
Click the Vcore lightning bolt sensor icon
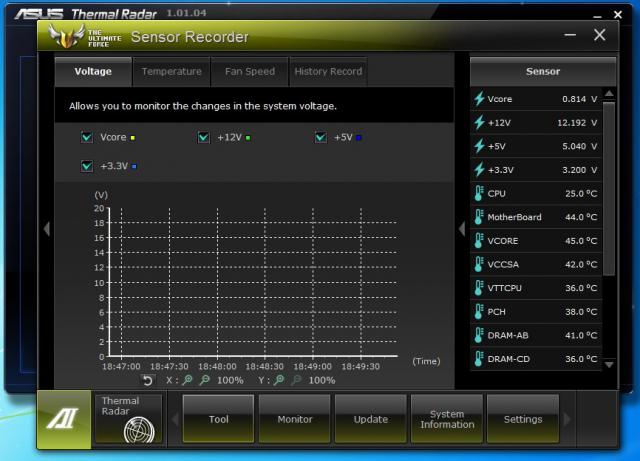(x=479, y=99)
